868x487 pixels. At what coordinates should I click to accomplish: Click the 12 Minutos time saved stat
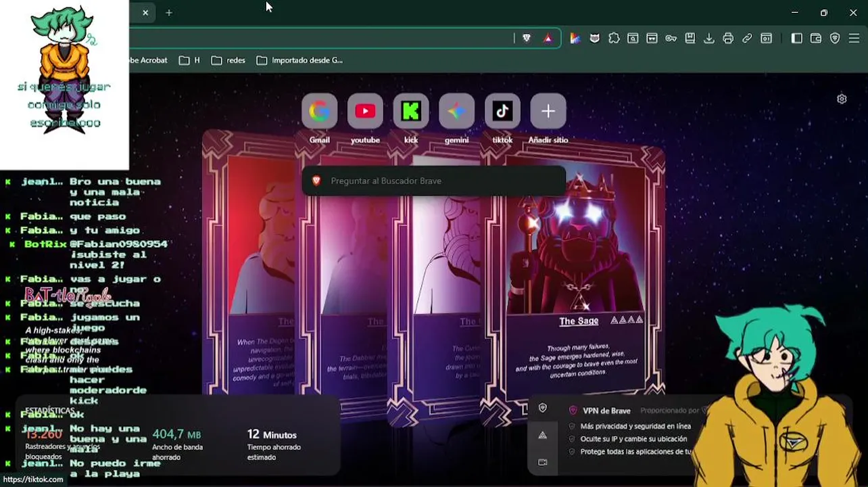[x=272, y=434]
